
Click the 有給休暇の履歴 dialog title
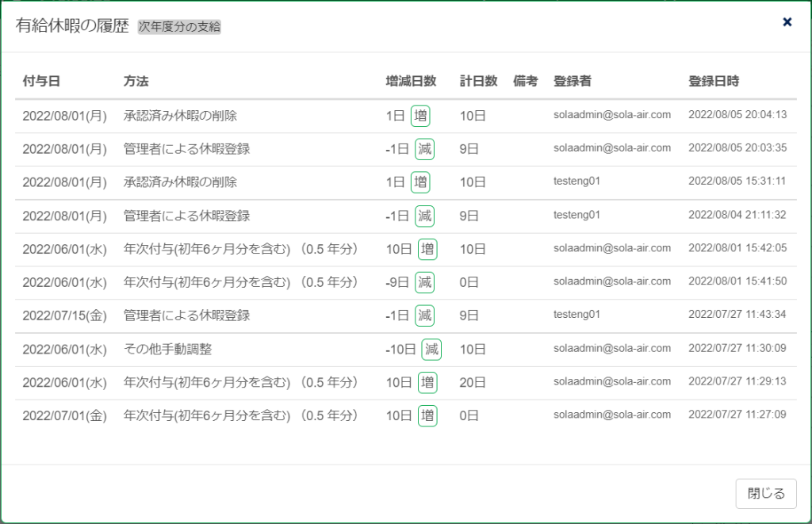pos(72,25)
